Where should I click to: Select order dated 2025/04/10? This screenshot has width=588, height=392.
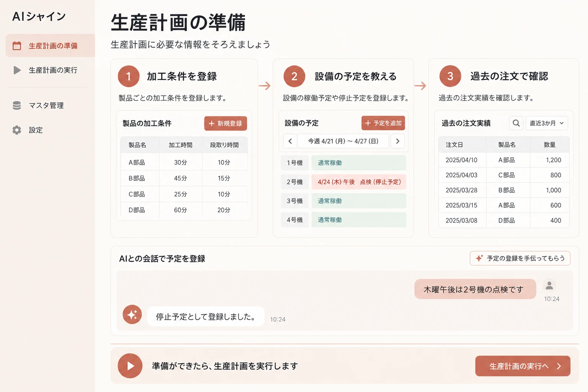(504, 160)
